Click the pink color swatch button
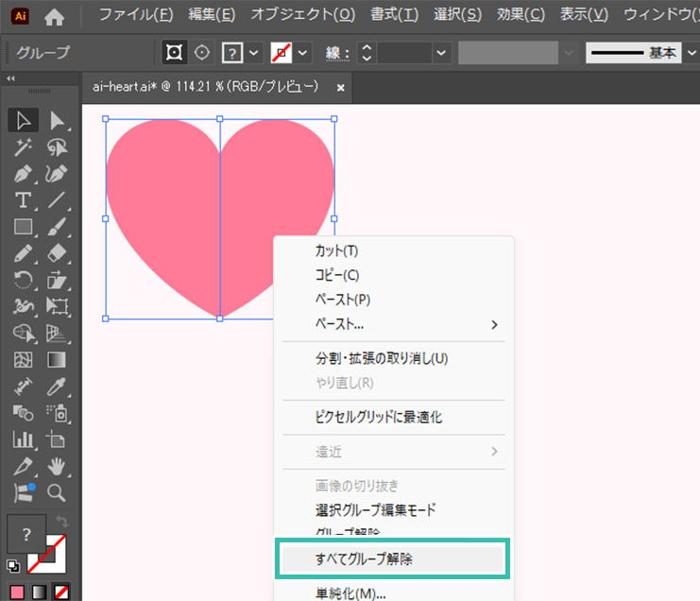The height and width of the screenshot is (601, 700). pyautogui.click(x=14, y=592)
